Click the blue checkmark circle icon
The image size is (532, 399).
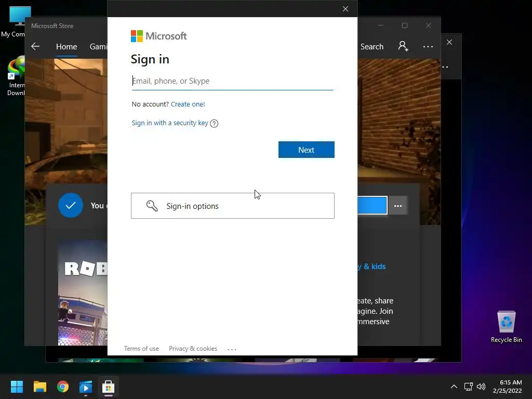tap(71, 205)
